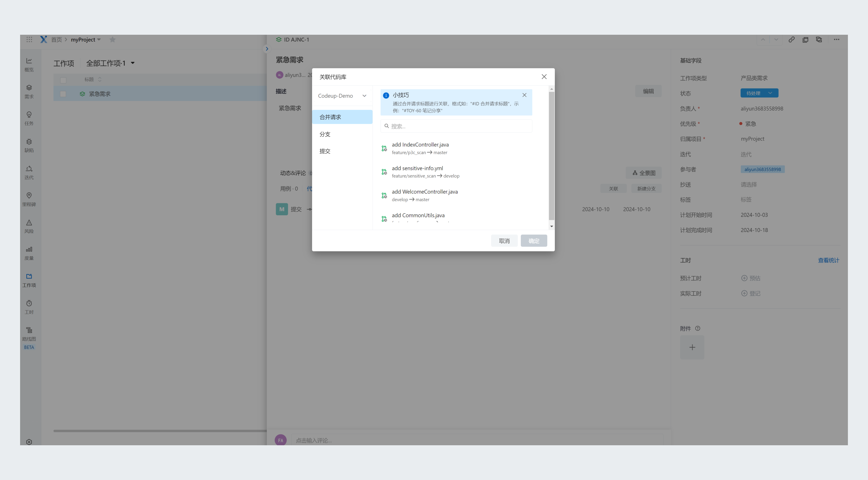This screenshot has height=480, width=868.
Task: Click the 关联 button
Action: point(613,189)
